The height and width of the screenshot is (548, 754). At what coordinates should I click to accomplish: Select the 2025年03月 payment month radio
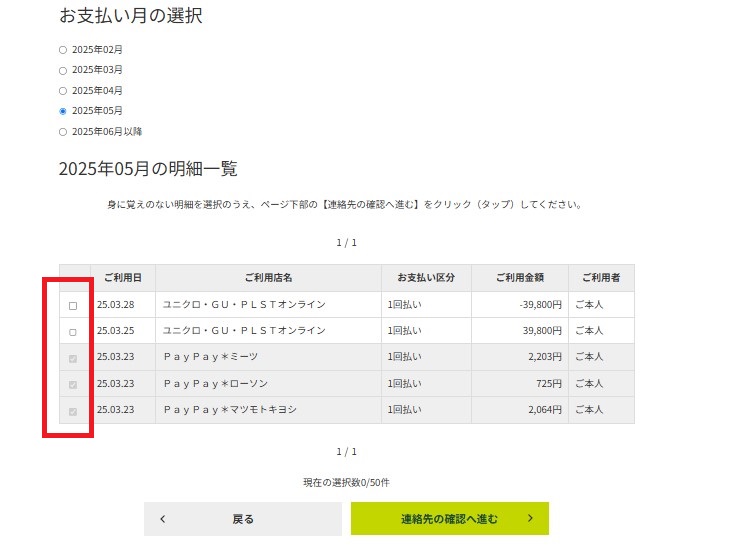(63, 71)
